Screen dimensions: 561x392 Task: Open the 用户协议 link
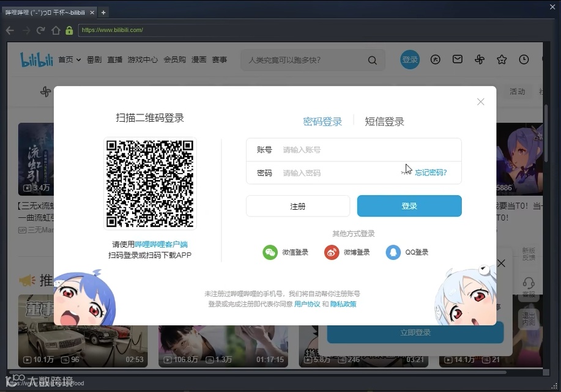coord(307,304)
